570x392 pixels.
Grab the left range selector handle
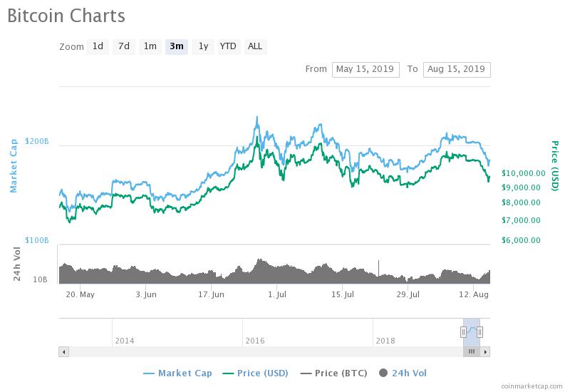(x=463, y=331)
